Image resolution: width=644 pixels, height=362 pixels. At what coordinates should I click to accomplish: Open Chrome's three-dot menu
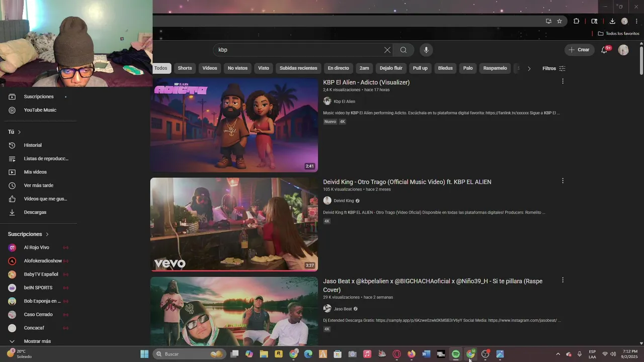(636, 21)
